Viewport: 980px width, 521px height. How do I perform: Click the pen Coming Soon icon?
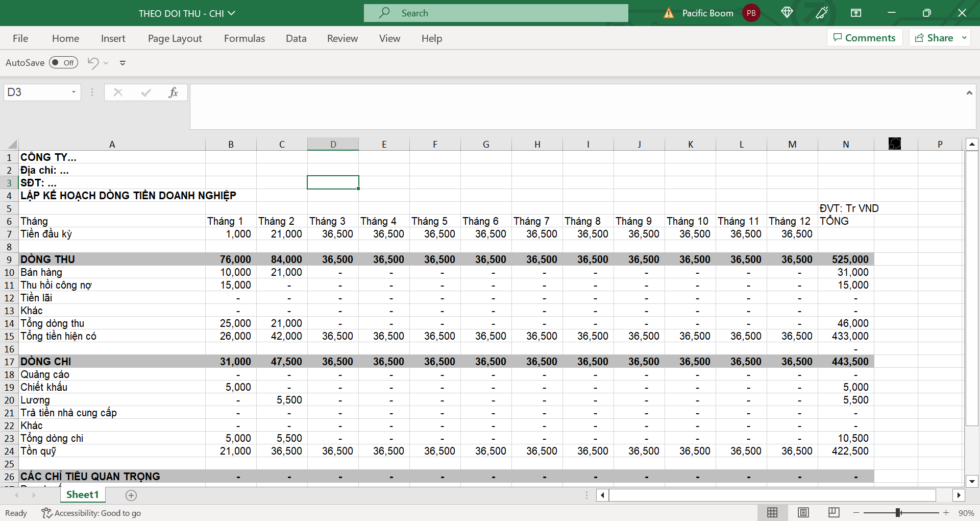click(822, 13)
